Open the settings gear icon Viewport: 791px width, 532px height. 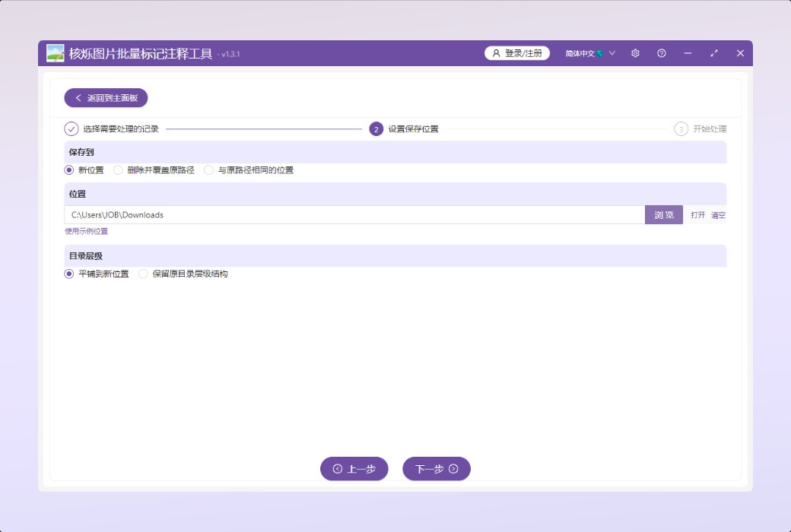coord(635,53)
